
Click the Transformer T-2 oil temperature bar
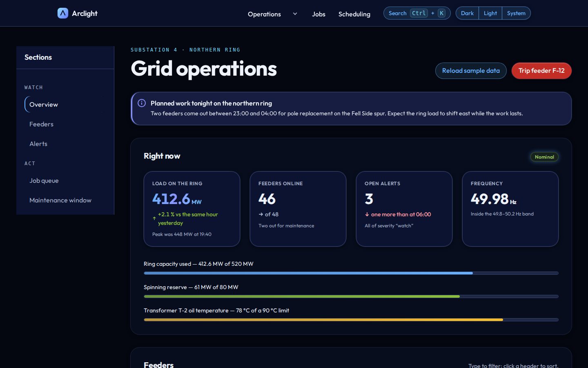(351, 320)
